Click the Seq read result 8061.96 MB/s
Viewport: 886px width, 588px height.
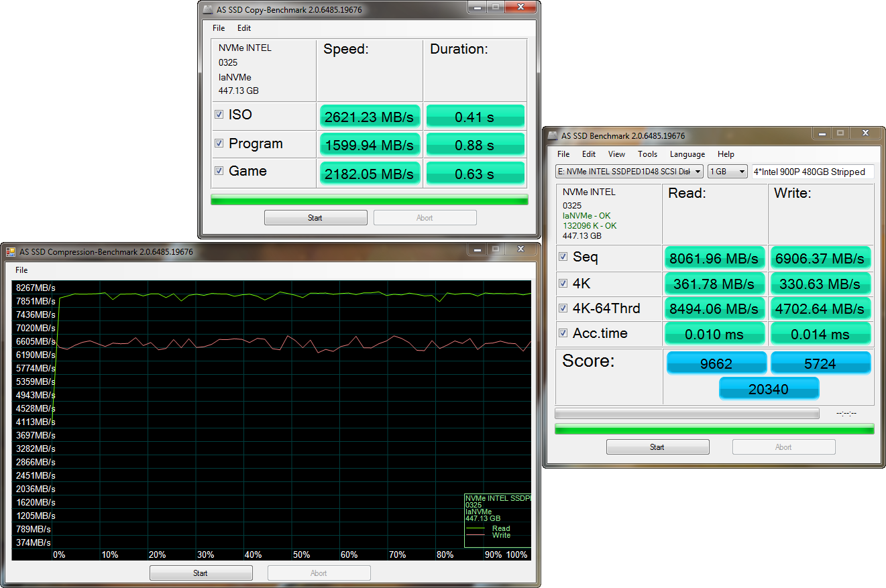pos(714,258)
